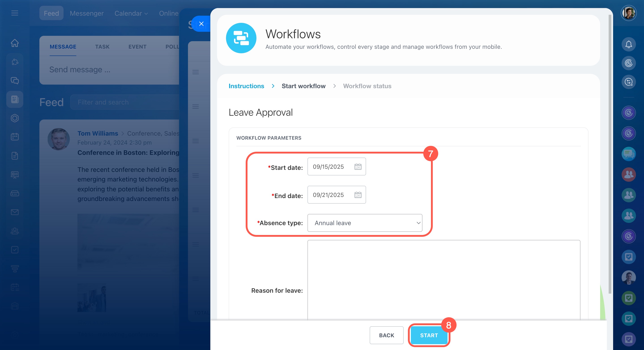Open the drive storage icon in left sidebar
The height and width of the screenshot is (350, 644).
pyautogui.click(x=15, y=193)
